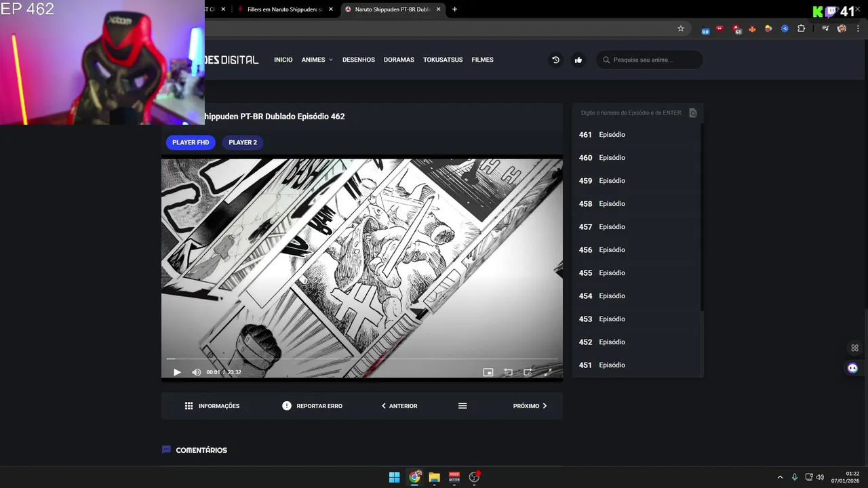The image size is (868, 488).
Task: Click the search magnifier icon
Action: point(606,60)
